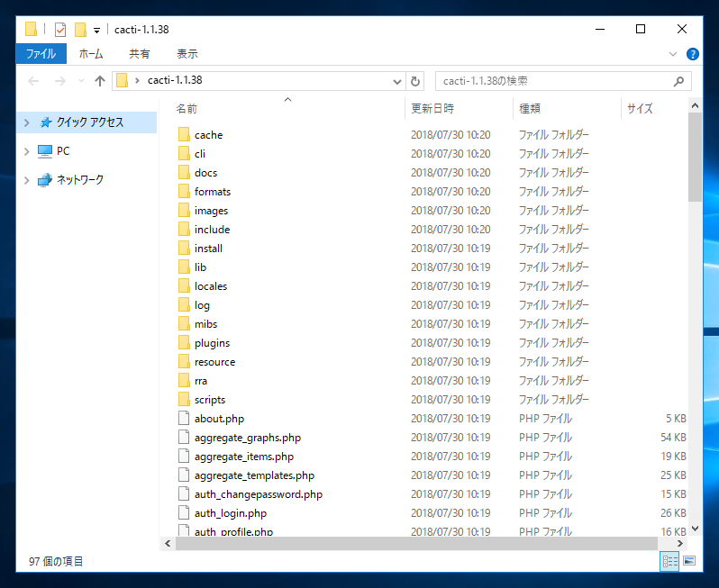Switch to the ホーム ribbon tab

coord(91,54)
